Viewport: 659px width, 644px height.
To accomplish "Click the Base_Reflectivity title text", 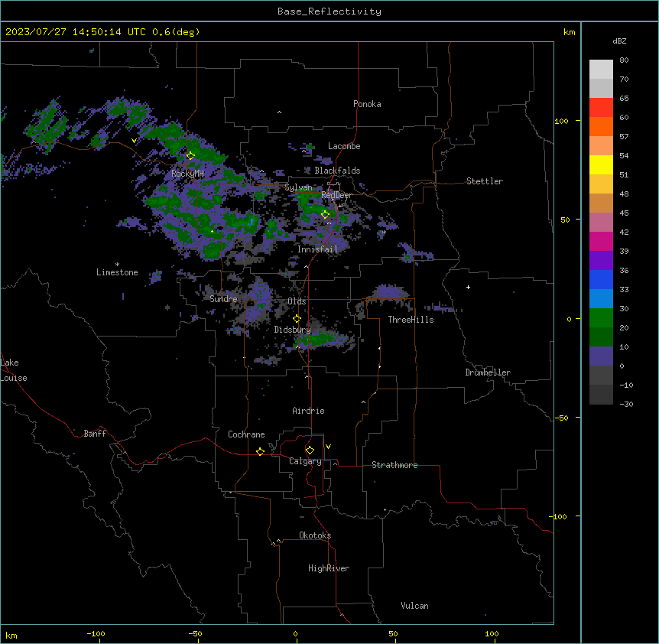I will coord(329,11).
